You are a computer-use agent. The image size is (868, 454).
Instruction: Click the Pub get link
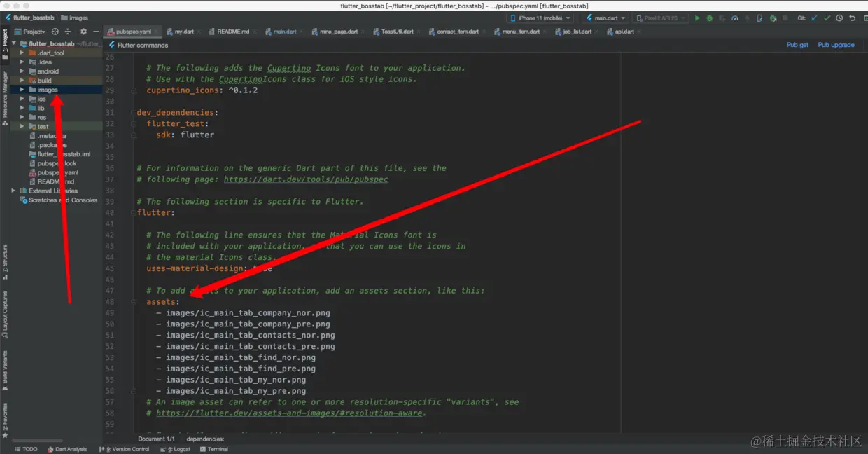pos(797,45)
